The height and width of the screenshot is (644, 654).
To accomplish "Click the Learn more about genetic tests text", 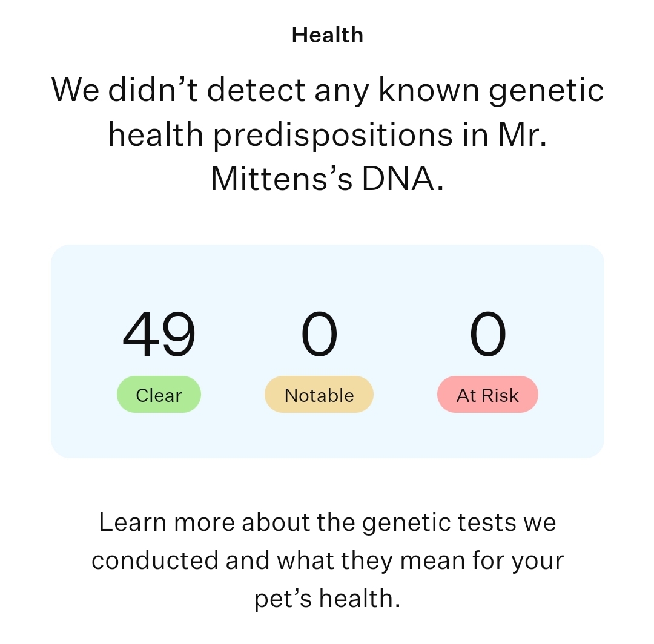I will [x=328, y=560].
